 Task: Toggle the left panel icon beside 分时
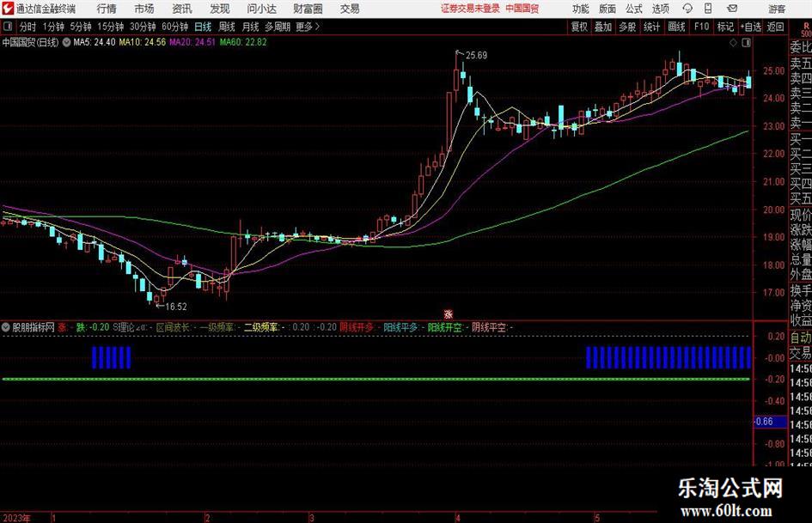click(8, 27)
